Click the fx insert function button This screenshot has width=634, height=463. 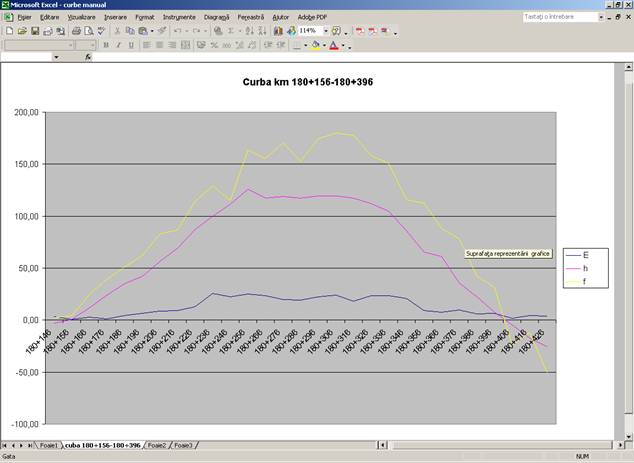88,57
